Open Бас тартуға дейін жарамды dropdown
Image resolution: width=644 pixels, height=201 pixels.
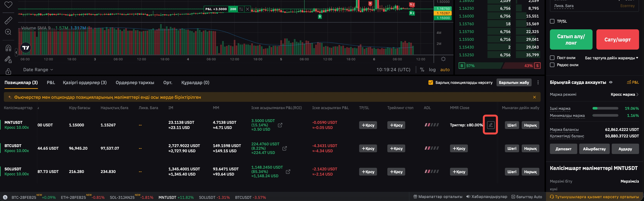point(611,58)
